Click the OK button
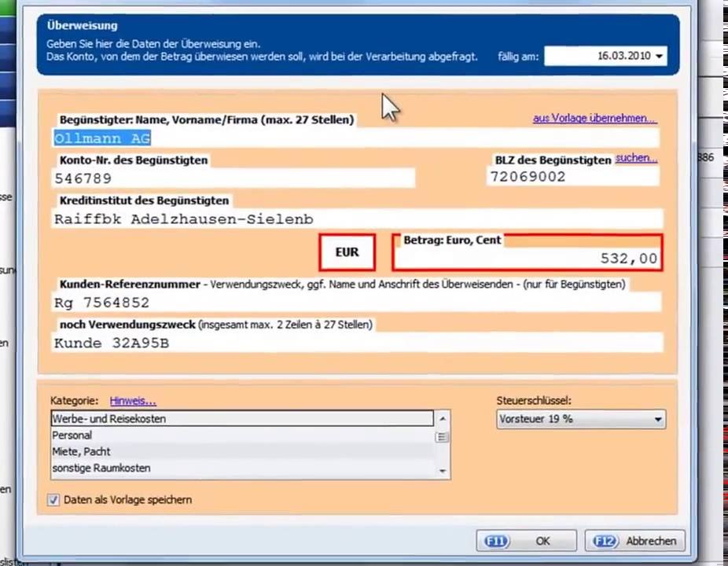 point(526,541)
